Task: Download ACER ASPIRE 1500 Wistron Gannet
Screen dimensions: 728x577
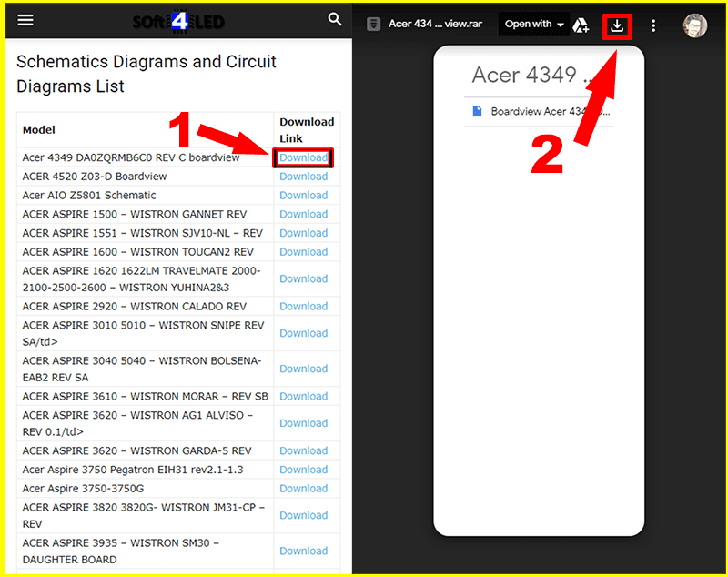Action: tap(303, 214)
